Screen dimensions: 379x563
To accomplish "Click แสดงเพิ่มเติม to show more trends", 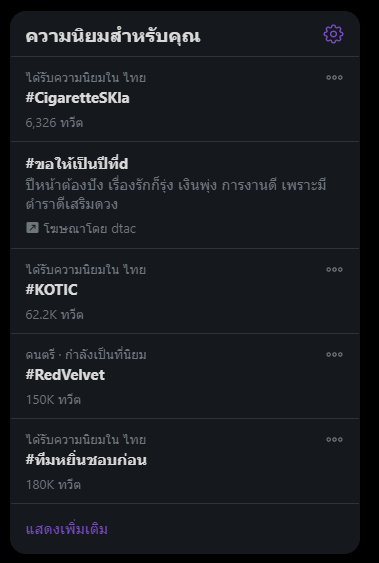I will coord(67,529).
